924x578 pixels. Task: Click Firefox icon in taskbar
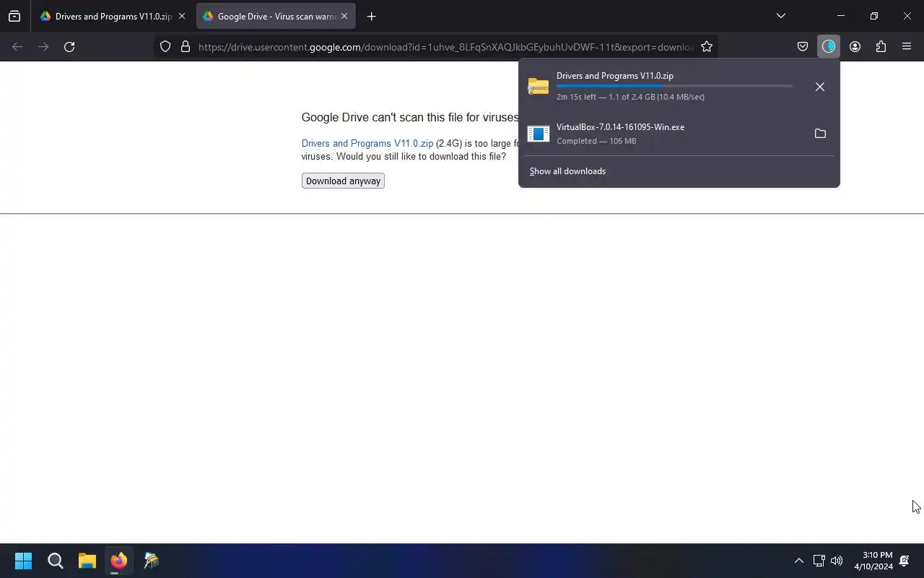point(119,561)
